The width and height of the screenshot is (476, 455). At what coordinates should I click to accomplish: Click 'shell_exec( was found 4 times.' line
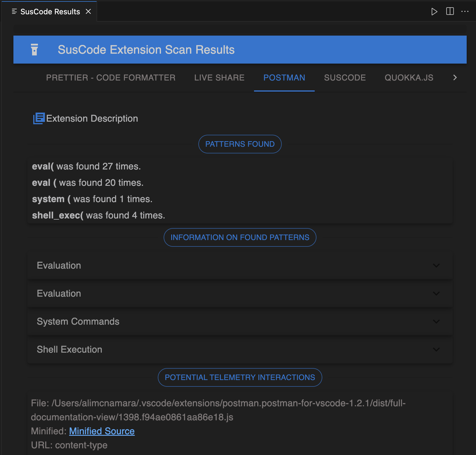[x=99, y=215]
